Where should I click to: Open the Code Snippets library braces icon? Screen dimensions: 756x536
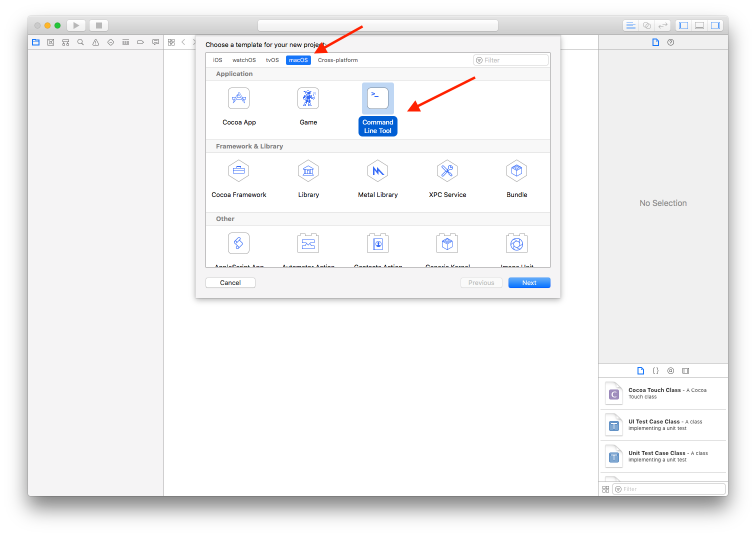point(655,370)
